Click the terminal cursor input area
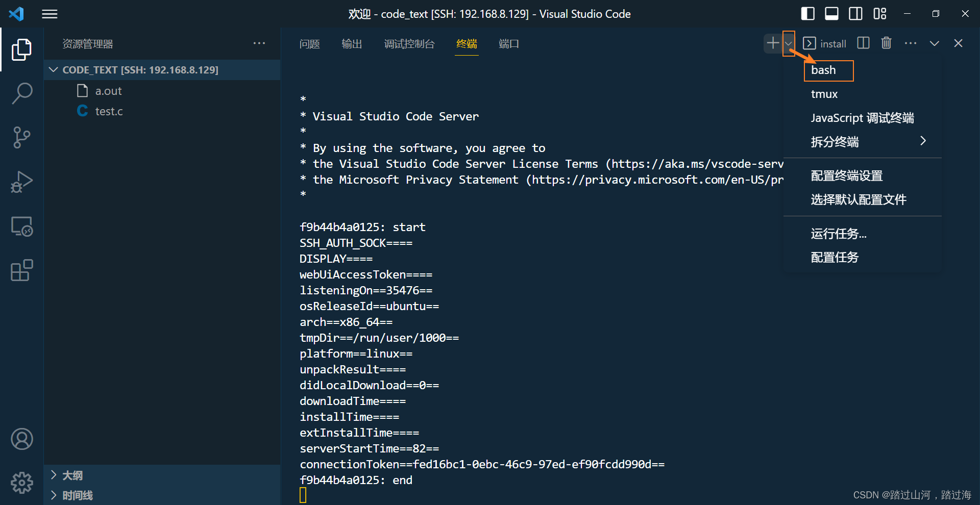980x505 pixels. tap(303, 495)
